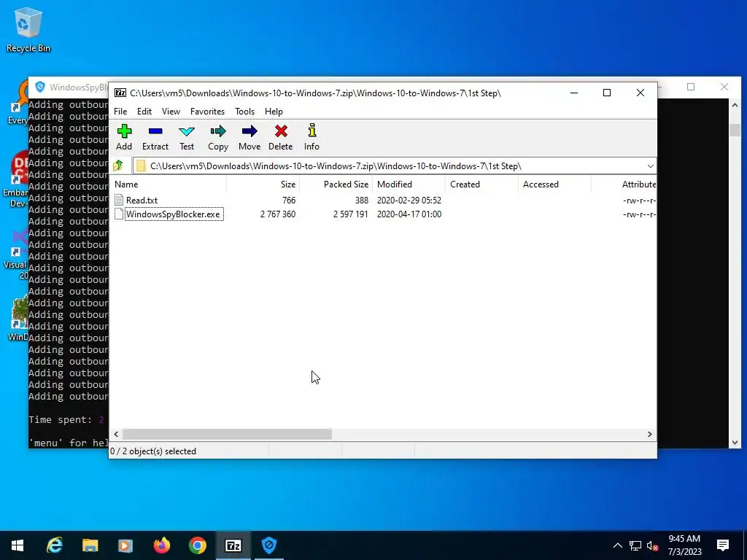
Task: Select the Read.txt file icon
Action: pos(119,201)
